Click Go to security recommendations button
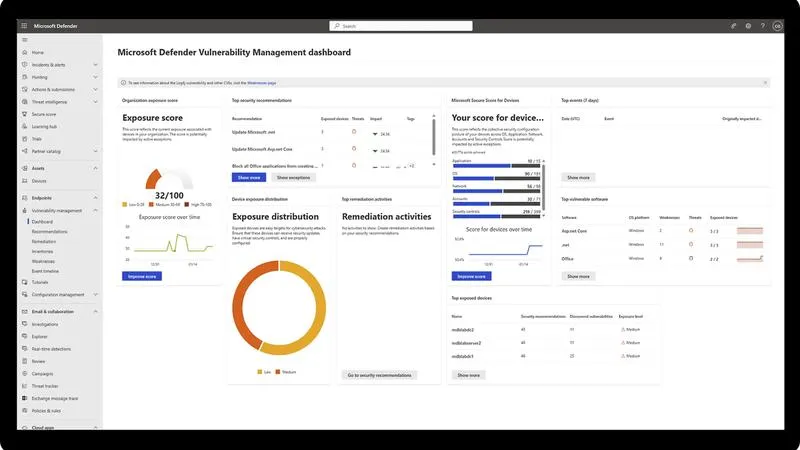 [380, 375]
